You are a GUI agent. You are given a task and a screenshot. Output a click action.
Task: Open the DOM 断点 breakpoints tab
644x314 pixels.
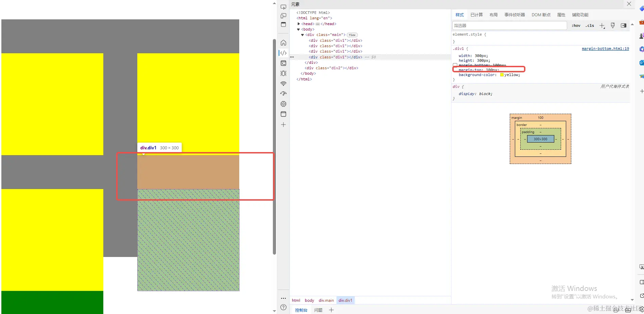point(541,15)
